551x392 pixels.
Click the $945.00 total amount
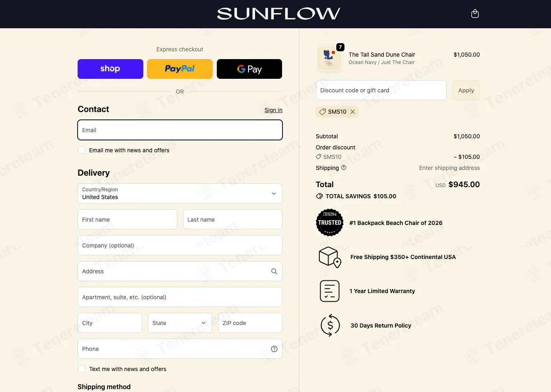pyautogui.click(x=464, y=185)
